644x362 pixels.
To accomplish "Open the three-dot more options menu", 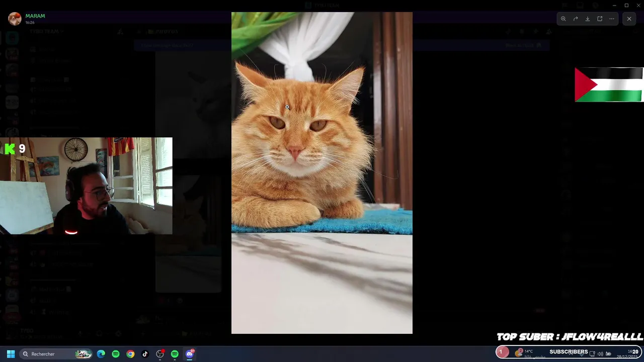I will pos(612,19).
